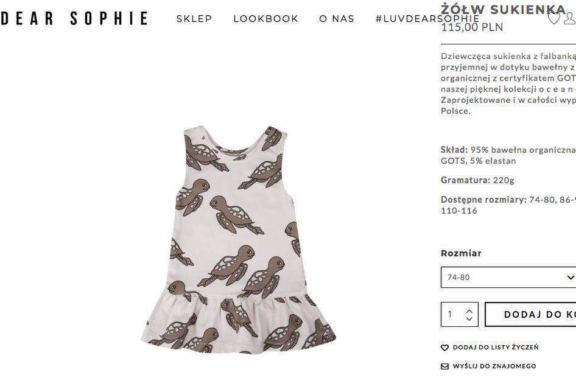This screenshot has height=392, width=576.
Task: Click heart icon beside Dodaj do listy życzeń
Action: click(x=444, y=348)
